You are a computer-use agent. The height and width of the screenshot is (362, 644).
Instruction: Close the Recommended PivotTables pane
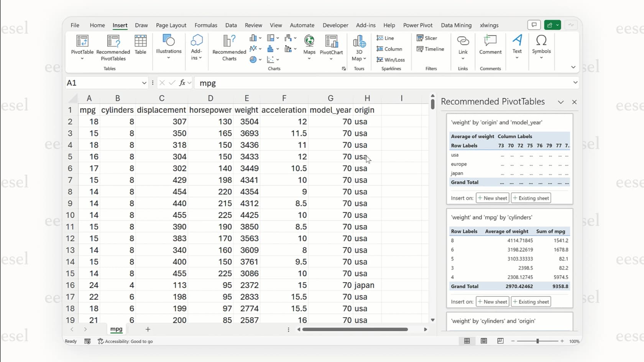click(x=574, y=102)
